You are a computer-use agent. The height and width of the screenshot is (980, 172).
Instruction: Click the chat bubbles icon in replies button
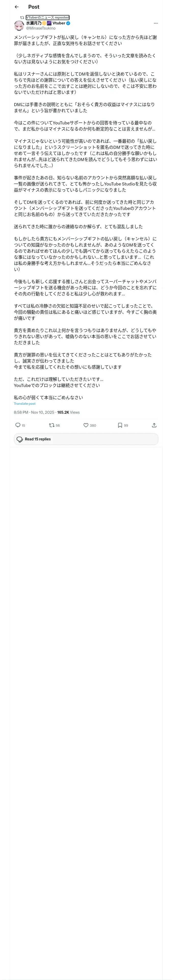[x=20, y=439]
